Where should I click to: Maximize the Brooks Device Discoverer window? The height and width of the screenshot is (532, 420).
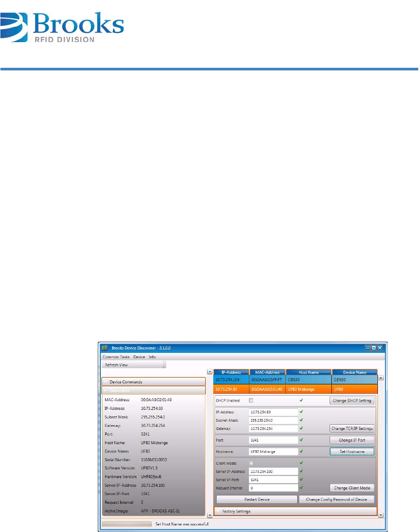tap(374, 348)
